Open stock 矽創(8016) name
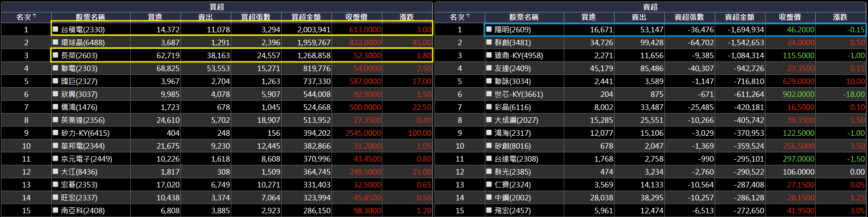Screen dimensions: 868x217 tap(512, 146)
